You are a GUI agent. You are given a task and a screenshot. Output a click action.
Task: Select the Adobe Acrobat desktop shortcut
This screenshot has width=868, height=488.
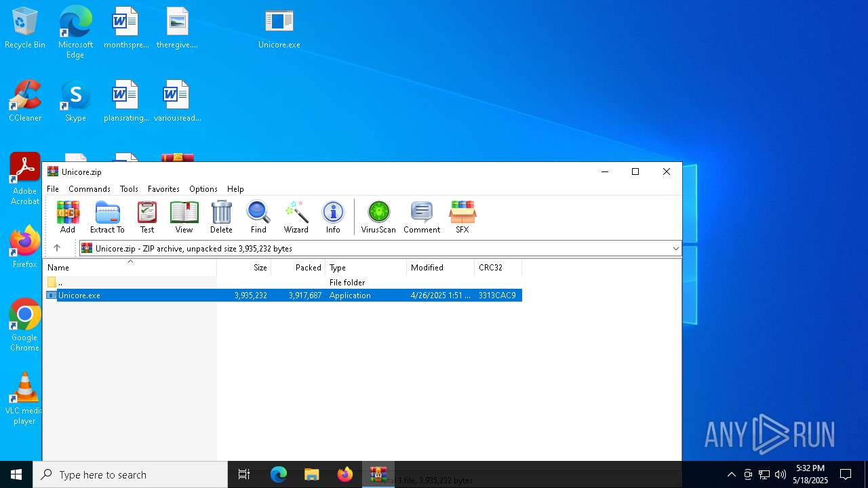[24, 179]
